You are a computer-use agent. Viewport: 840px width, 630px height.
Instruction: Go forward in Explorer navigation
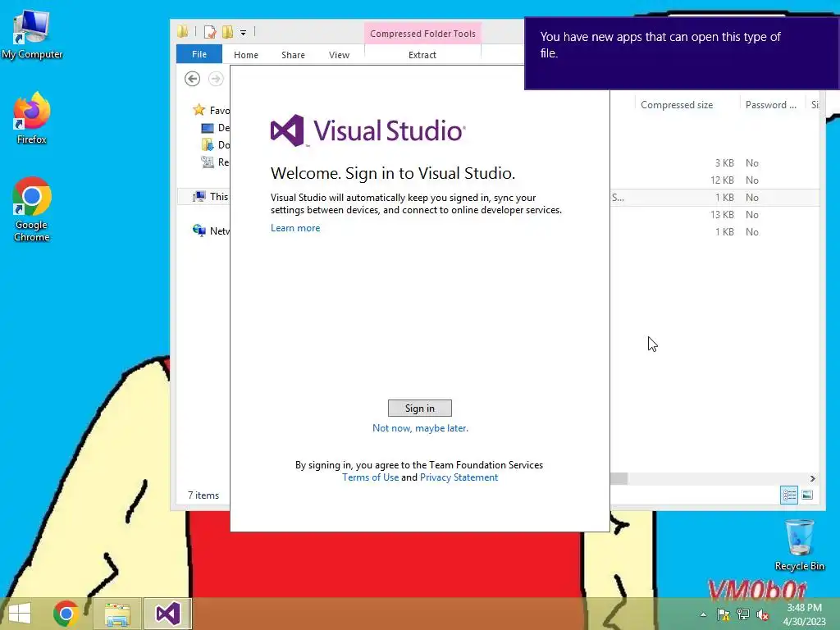(x=216, y=79)
